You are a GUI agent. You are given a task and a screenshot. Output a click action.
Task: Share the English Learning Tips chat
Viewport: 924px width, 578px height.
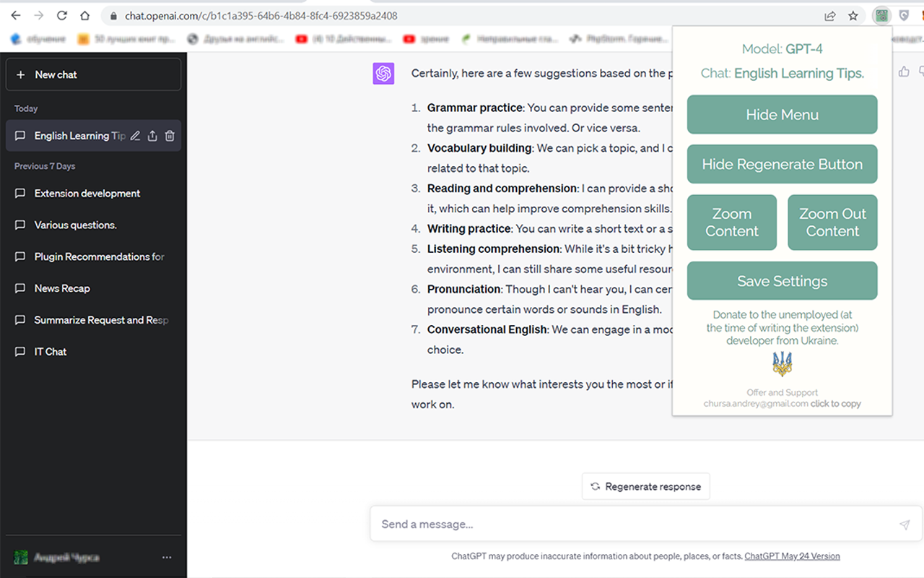tap(152, 135)
